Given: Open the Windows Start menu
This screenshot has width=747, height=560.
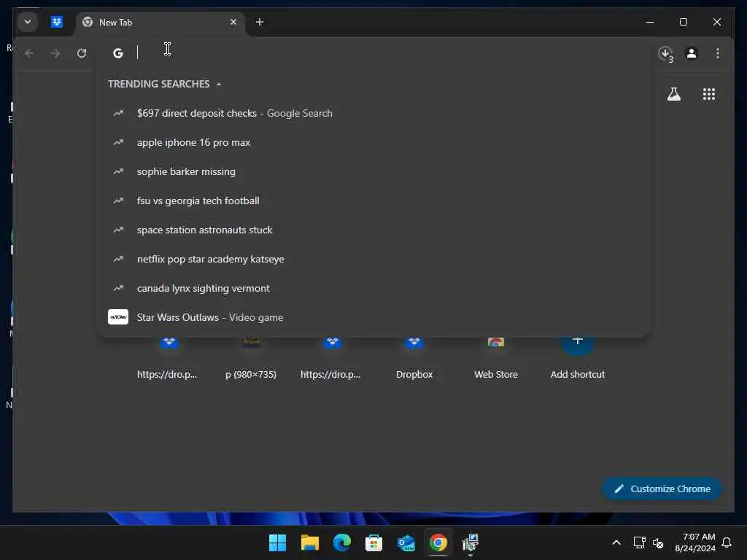Looking at the screenshot, I should 277,542.
